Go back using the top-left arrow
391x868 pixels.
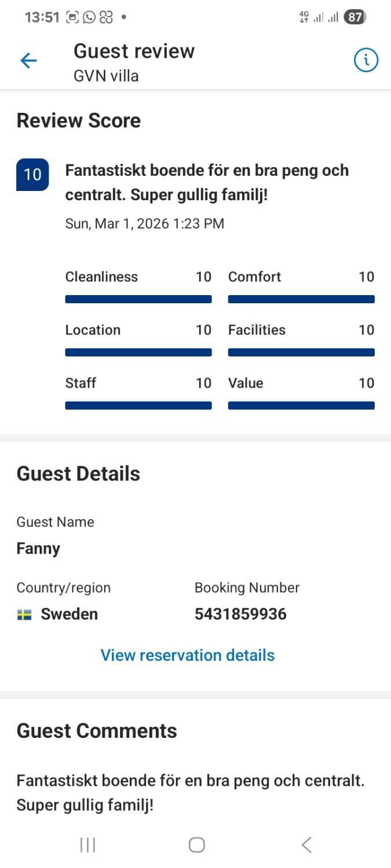(28, 61)
